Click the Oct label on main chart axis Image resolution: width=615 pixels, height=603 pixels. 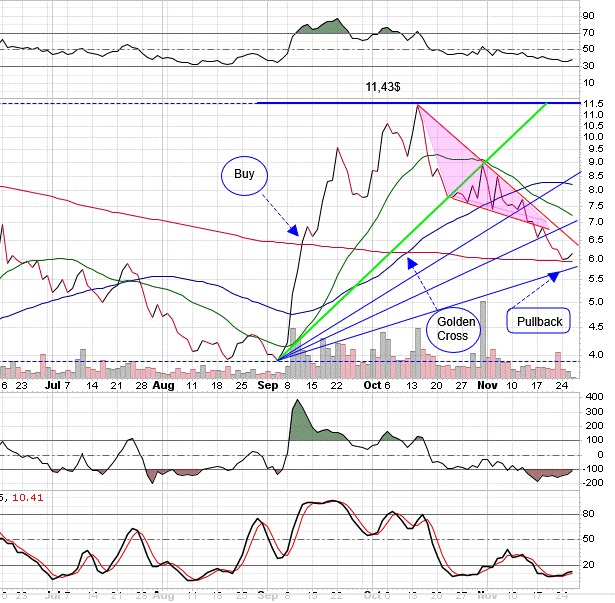(x=372, y=384)
